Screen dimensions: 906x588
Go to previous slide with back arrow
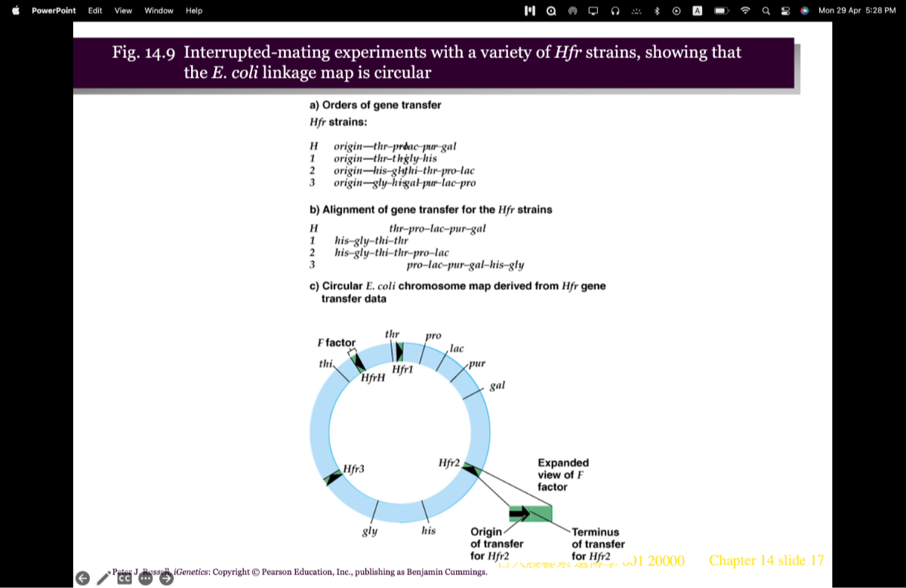click(82, 579)
